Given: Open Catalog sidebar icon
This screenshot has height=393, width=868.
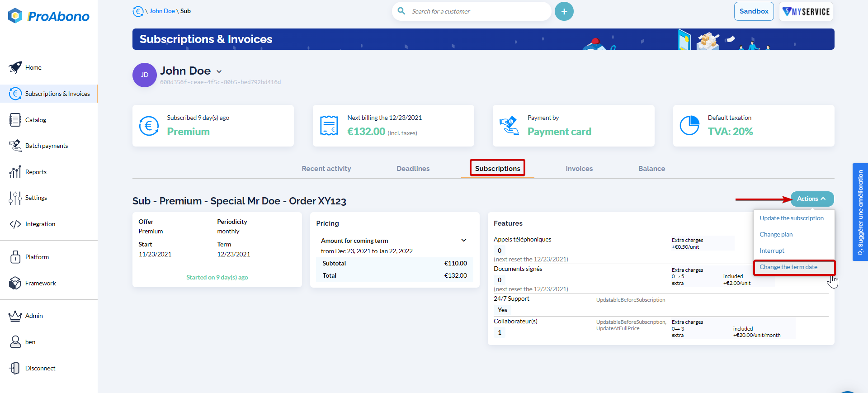Looking at the screenshot, I should coord(15,120).
